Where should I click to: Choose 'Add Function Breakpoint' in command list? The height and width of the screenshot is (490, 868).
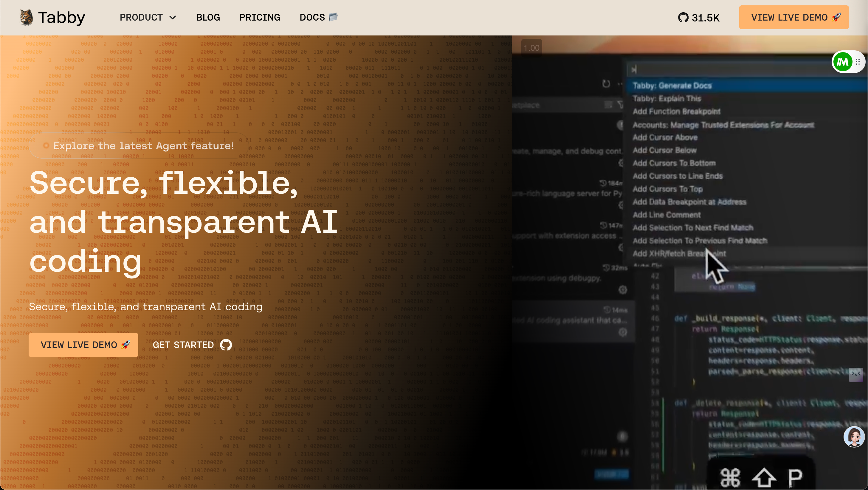(747, 111)
